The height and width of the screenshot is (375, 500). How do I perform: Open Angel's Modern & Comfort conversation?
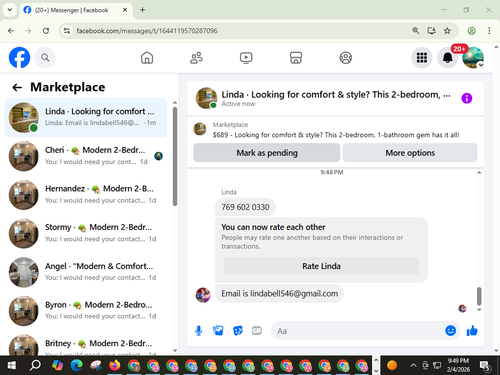pos(86,272)
